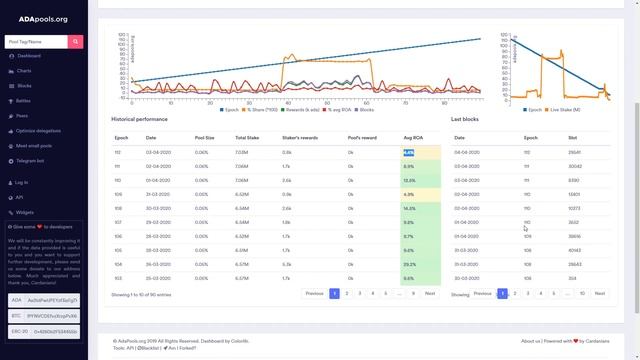The image size is (640, 360).
Task: Open the Blacklist footer link
Action: coord(148,348)
